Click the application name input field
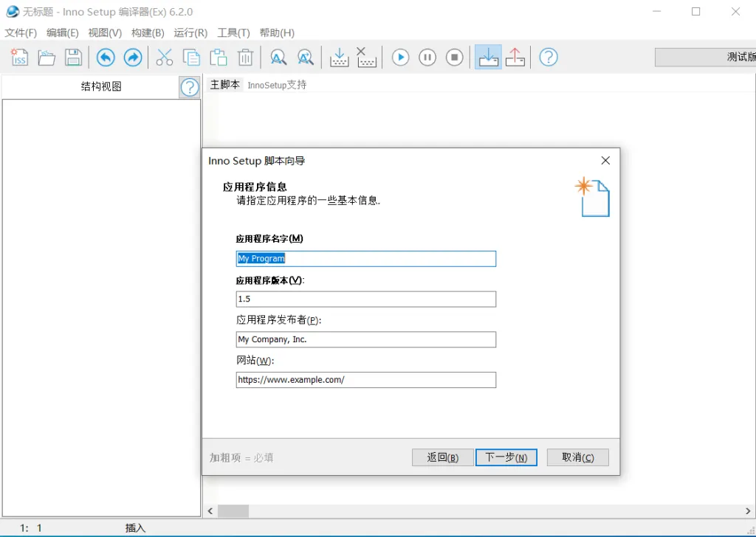The width and height of the screenshot is (756, 537). (x=365, y=258)
